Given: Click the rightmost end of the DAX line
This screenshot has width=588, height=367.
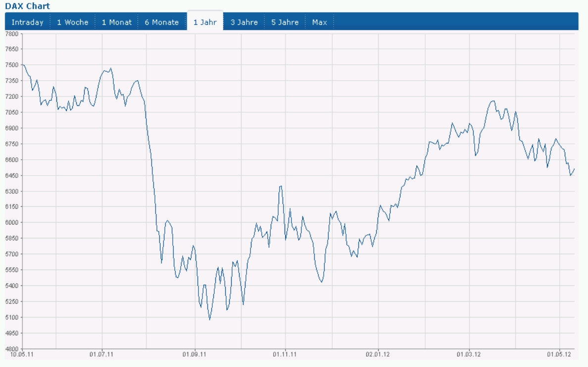Looking at the screenshot, I should (574, 169).
